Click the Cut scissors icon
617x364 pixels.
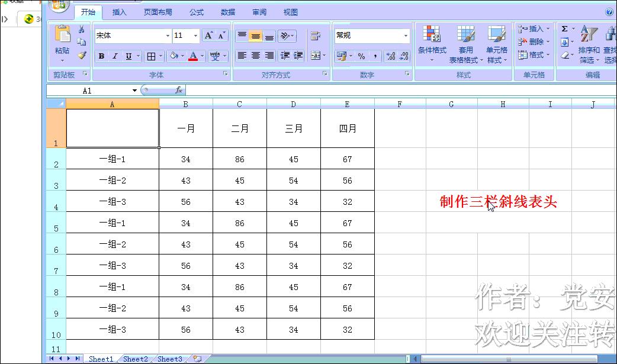coord(82,30)
